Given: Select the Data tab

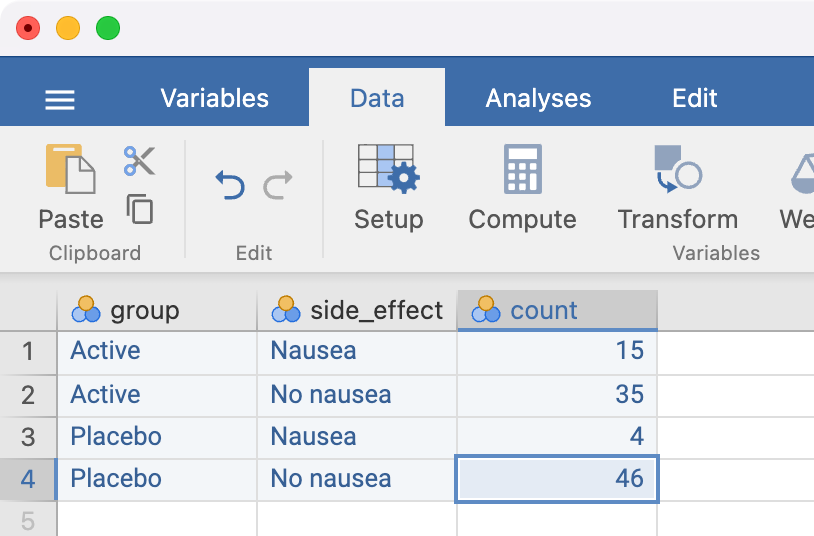Looking at the screenshot, I should point(377,98).
